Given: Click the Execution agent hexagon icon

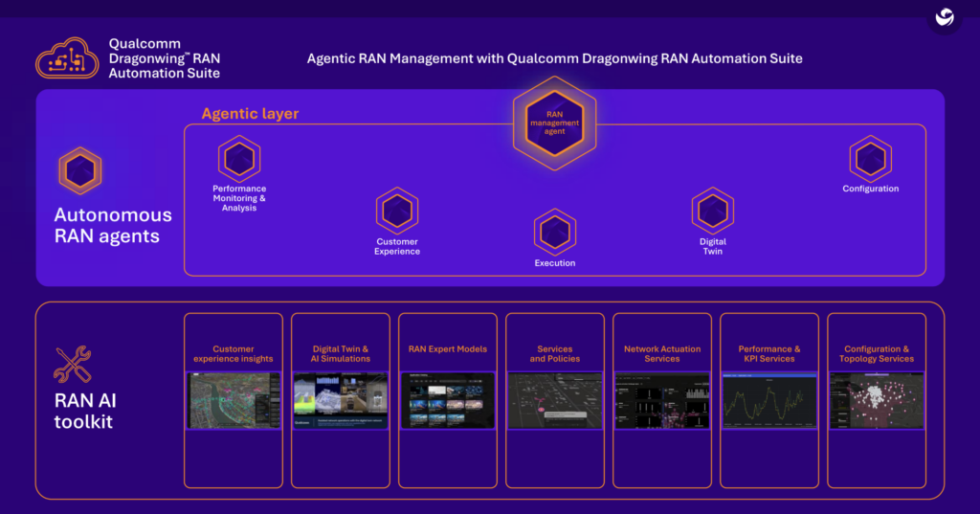Looking at the screenshot, I should (554, 232).
